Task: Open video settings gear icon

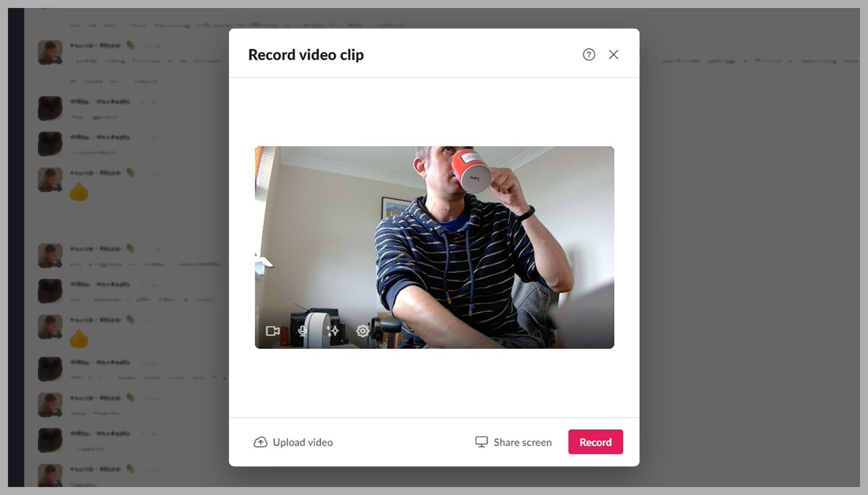Action: click(362, 331)
